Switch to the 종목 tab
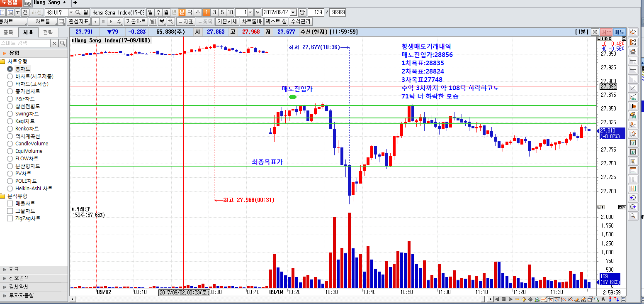Viewport: 644px width, 304px height. [8, 32]
